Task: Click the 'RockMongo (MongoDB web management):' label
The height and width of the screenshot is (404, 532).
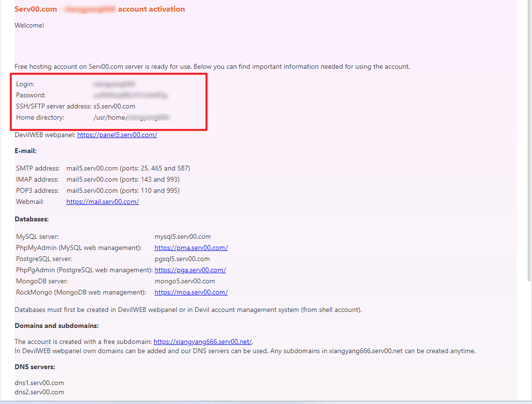Action: [81, 293]
